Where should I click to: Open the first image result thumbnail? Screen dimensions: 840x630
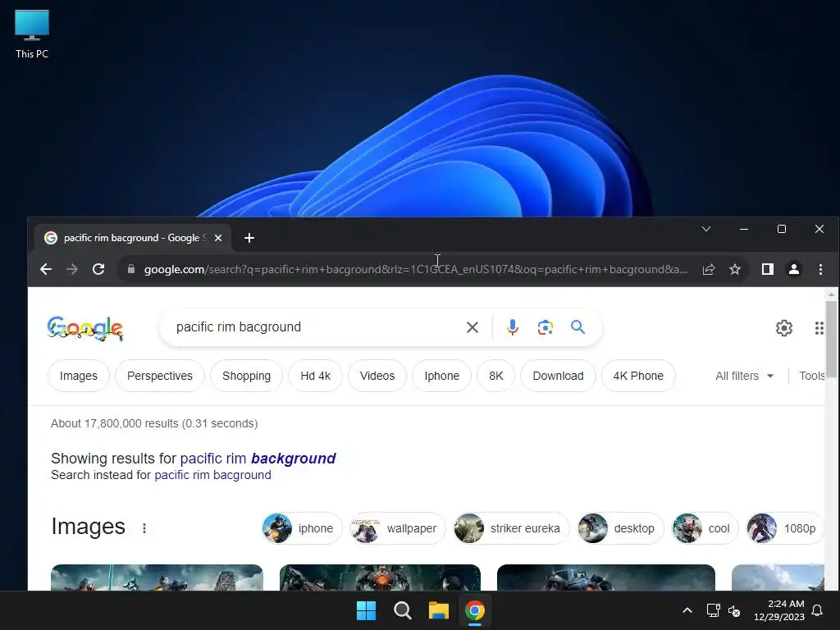click(157, 577)
